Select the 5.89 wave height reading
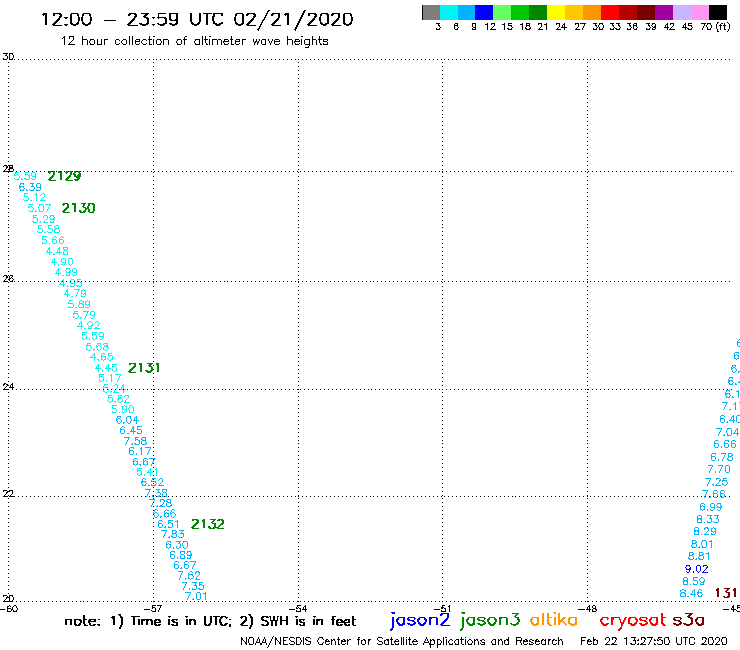Image resolution: width=740 pixels, height=650 pixels. point(79,304)
